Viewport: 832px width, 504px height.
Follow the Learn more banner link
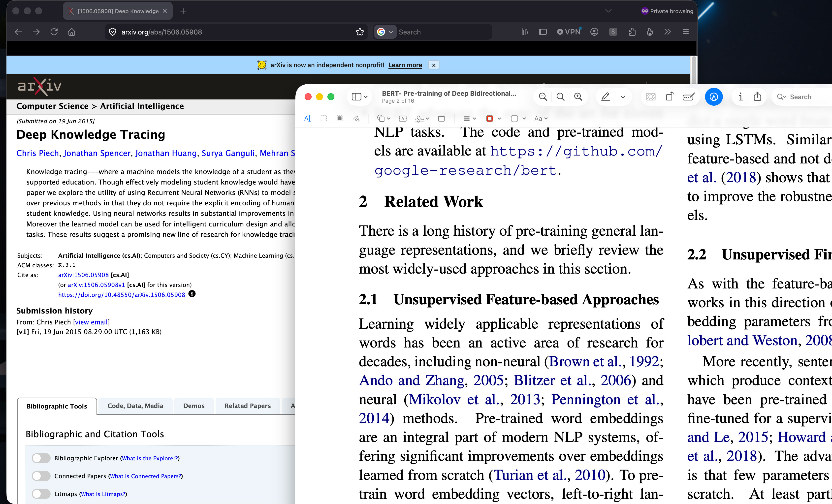pyautogui.click(x=405, y=65)
